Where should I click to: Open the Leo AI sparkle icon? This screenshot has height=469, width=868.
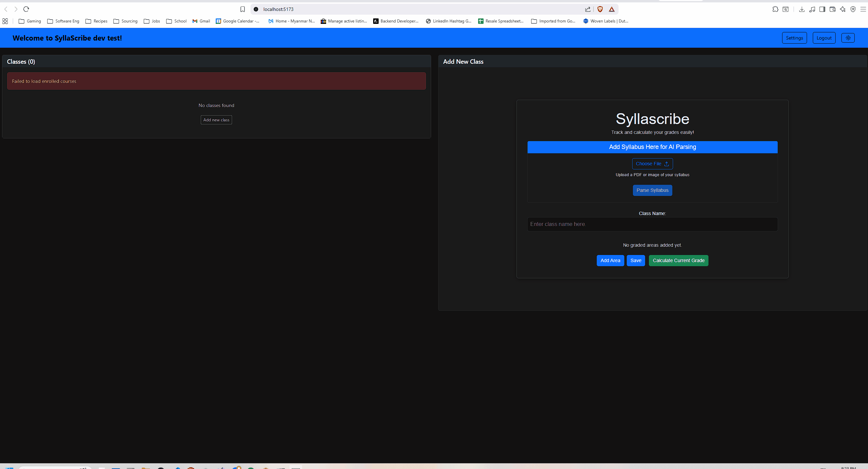tap(842, 9)
